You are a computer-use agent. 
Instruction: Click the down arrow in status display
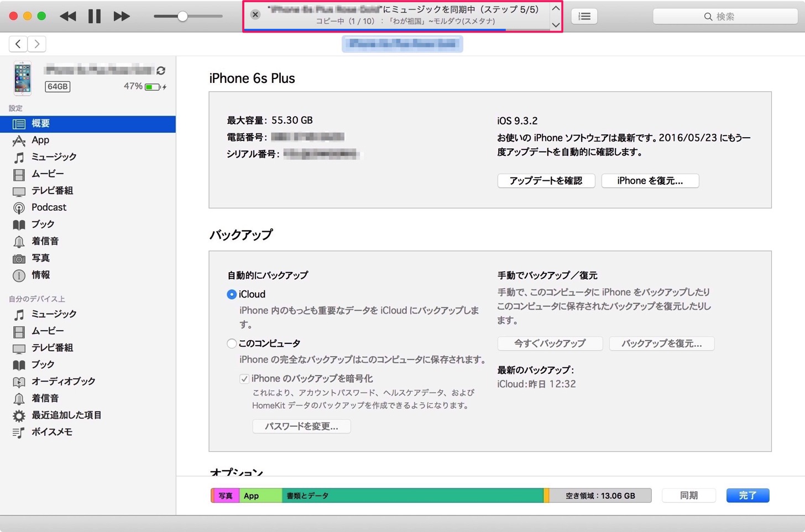(x=556, y=25)
